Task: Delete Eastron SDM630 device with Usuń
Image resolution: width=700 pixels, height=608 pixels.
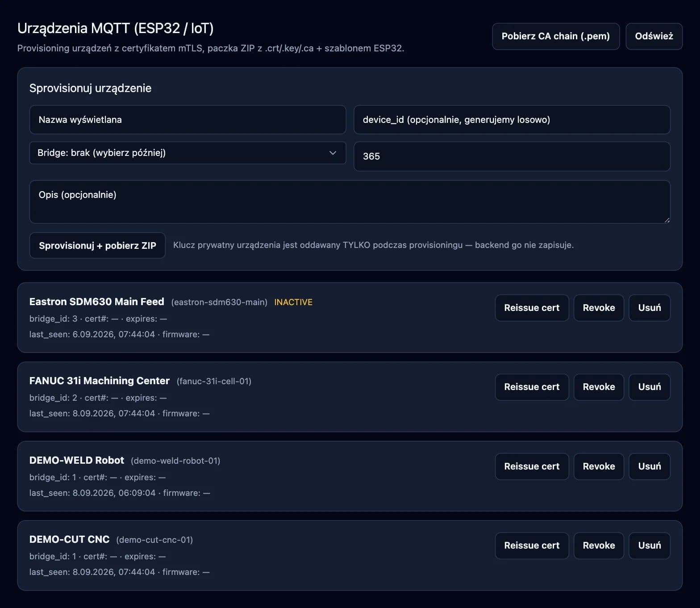Action: 650,308
